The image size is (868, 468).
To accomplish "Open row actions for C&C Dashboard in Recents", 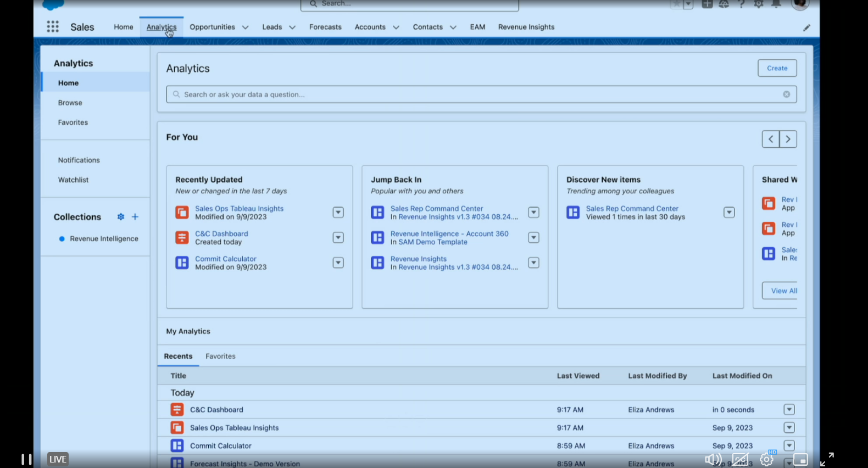I will point(789,410).
